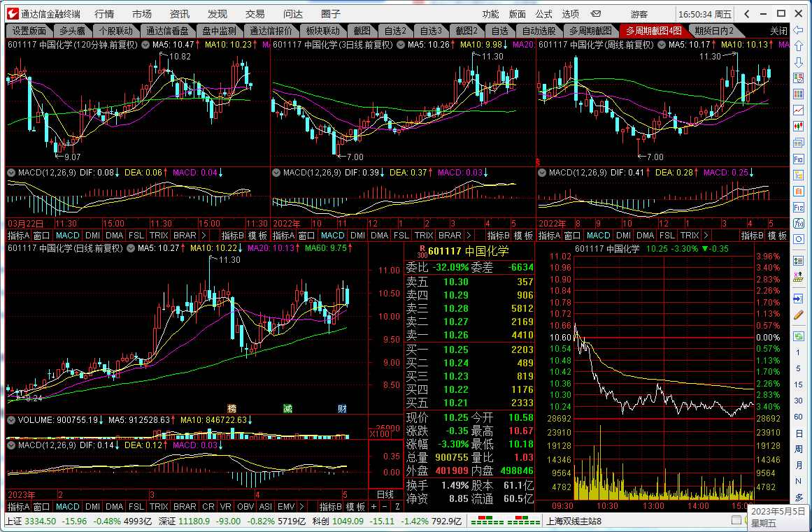Click the F12 sidebar icon
Viewport: 812px width, 532px height.
pyautogui.click(x=798, y=208)
